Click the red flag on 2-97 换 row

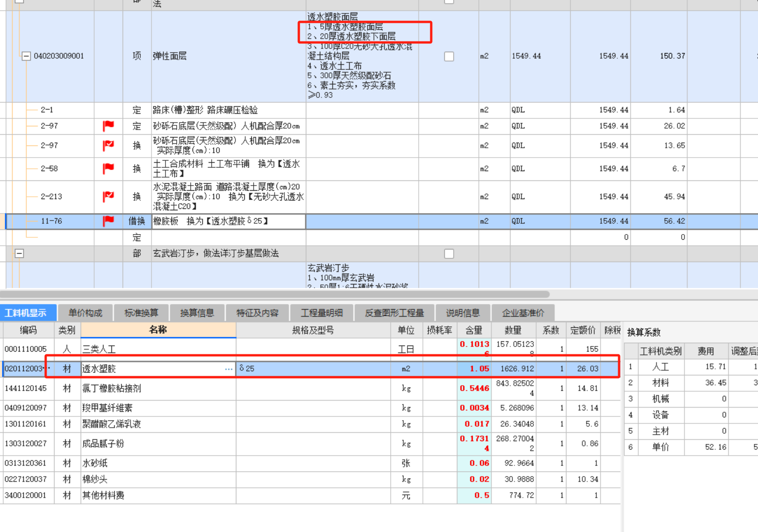[109, 145]
